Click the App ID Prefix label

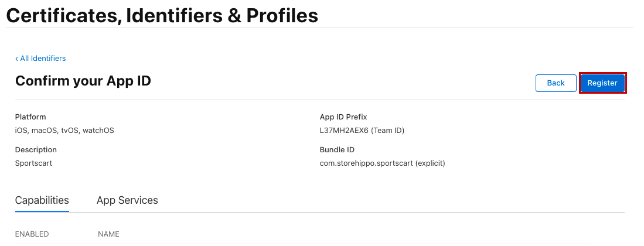(x=343, y=117)
